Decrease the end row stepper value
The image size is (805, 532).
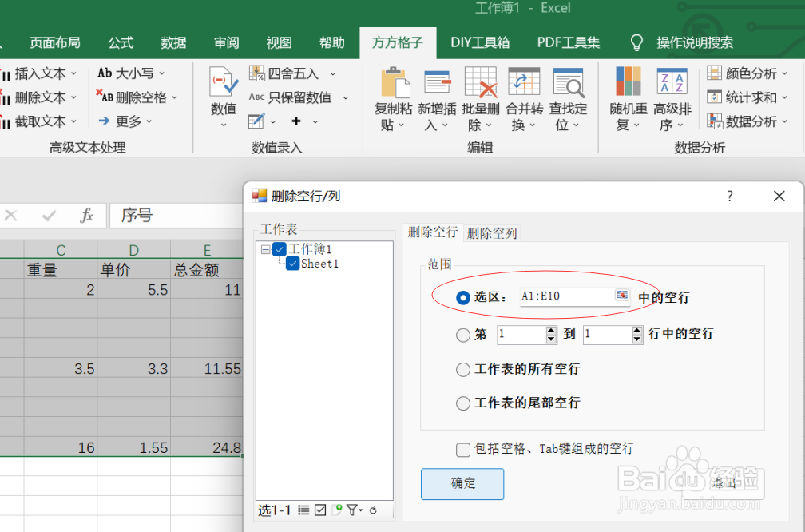click(x=637, y=339)
